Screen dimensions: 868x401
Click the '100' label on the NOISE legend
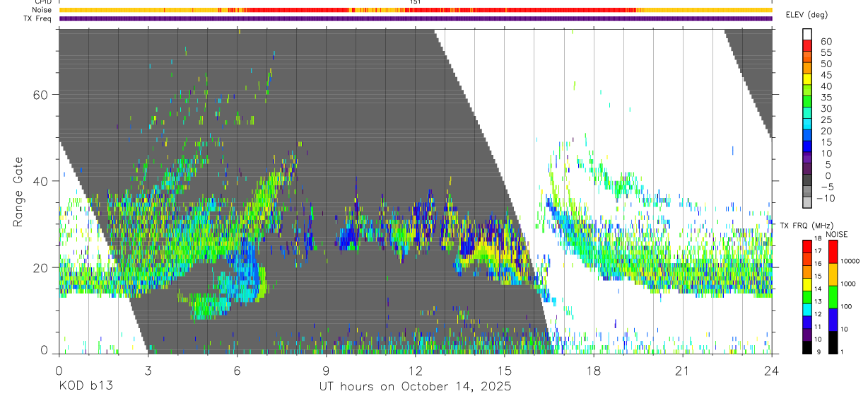[846, 306]
